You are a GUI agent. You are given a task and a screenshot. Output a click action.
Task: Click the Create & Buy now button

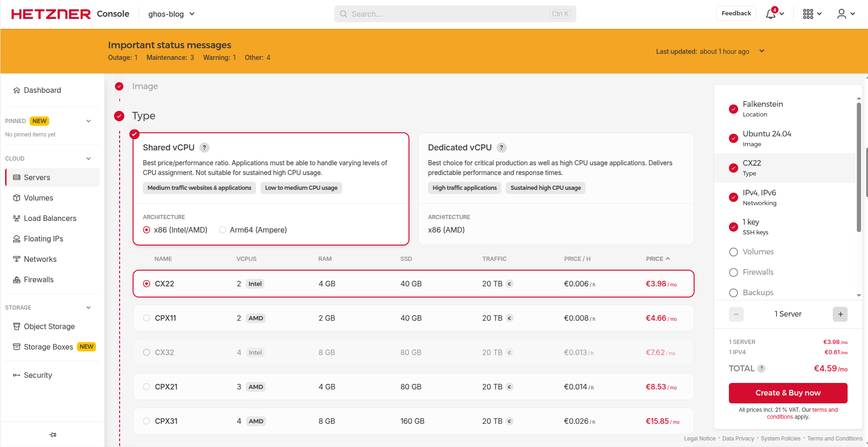click(x=788, y=393)
